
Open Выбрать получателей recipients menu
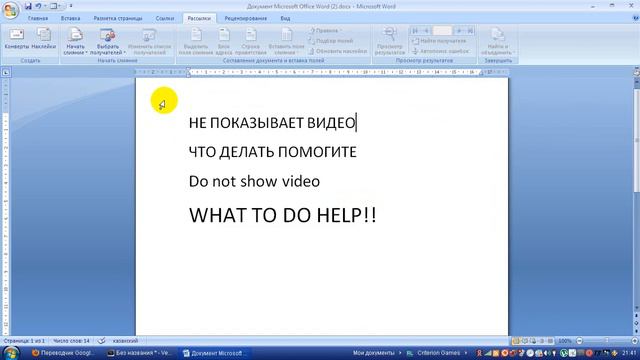coord(107,41)
